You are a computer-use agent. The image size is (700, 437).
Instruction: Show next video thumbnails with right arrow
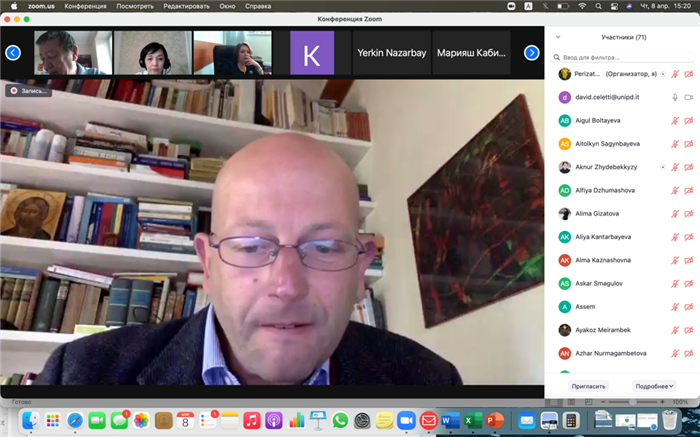[532, 53]
